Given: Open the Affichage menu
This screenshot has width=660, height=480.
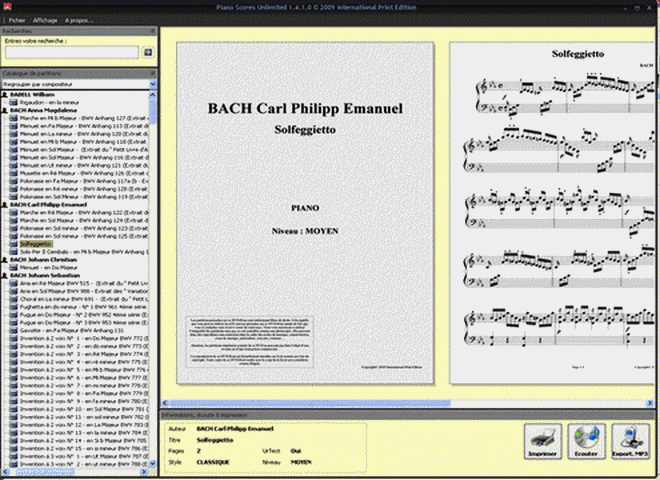Looking at the screenshot, I should 45,20.
